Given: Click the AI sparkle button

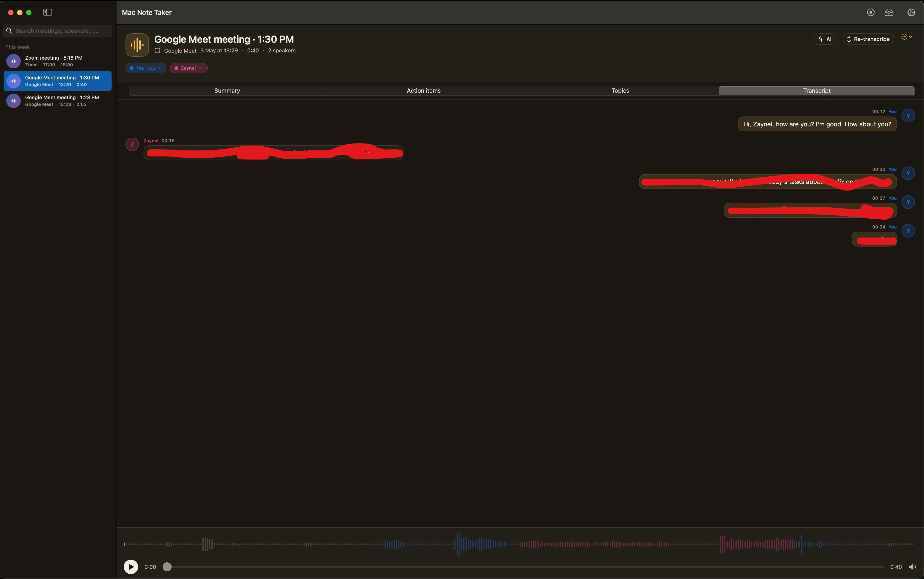Looking at the screenshot, I should point(824,39).
